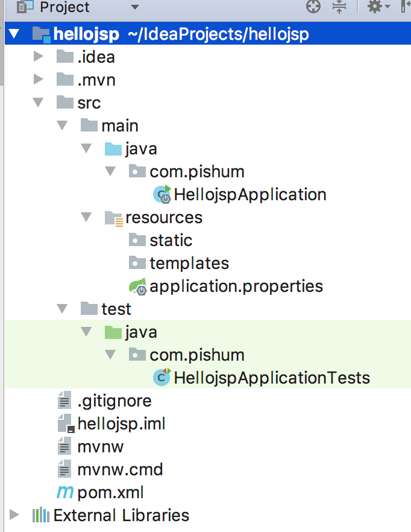This screenshot has width=411, height=532.
Task: Select the HellojspApplication class icon
Action: (162, 194)
